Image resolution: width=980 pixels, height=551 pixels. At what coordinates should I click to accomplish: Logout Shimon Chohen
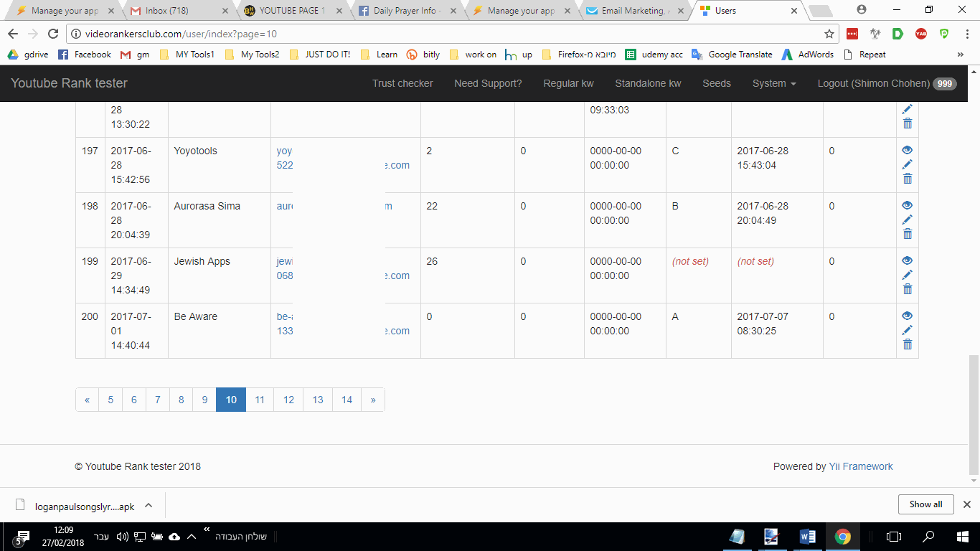pos(887,83)
